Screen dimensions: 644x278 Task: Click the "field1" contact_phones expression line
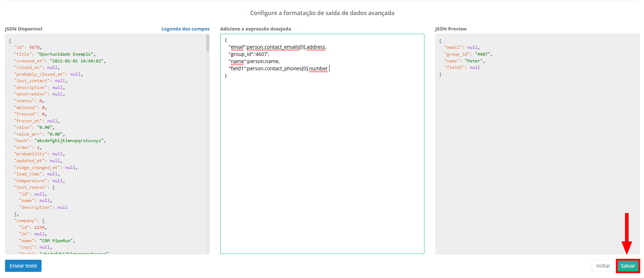pos(278,69)
